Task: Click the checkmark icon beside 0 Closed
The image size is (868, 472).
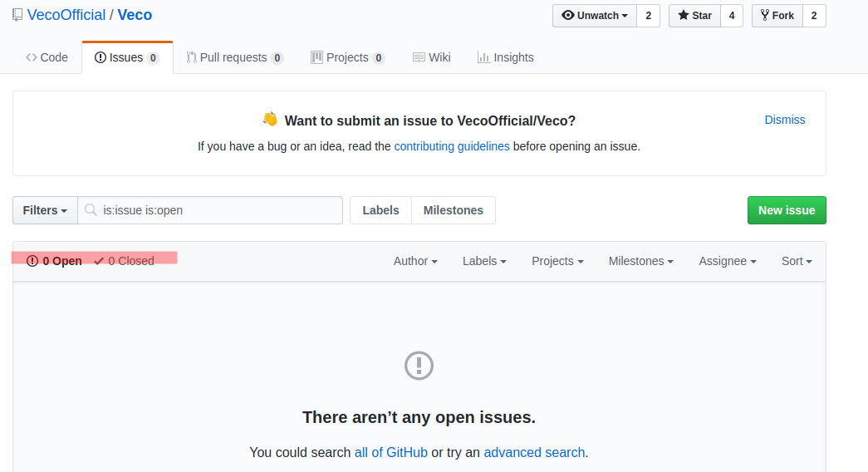Action: [99, 261]
